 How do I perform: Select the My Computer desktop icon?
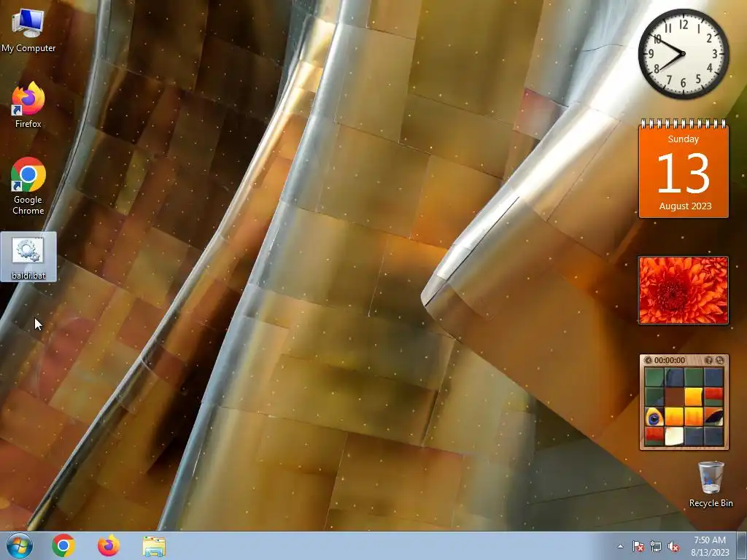(x=28, y=31)
